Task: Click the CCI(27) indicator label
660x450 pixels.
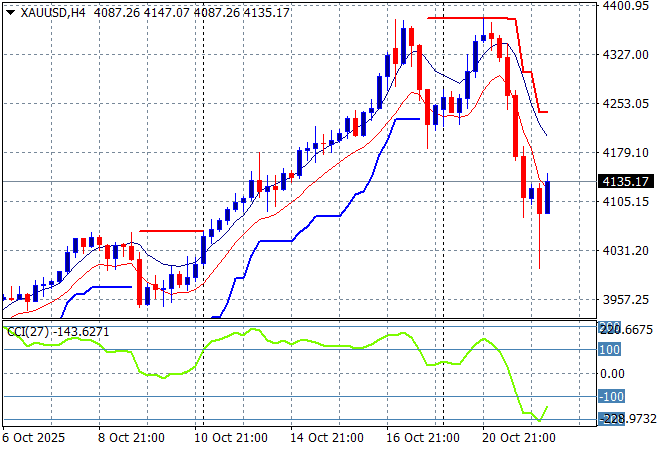Action: tap(28, 332)
